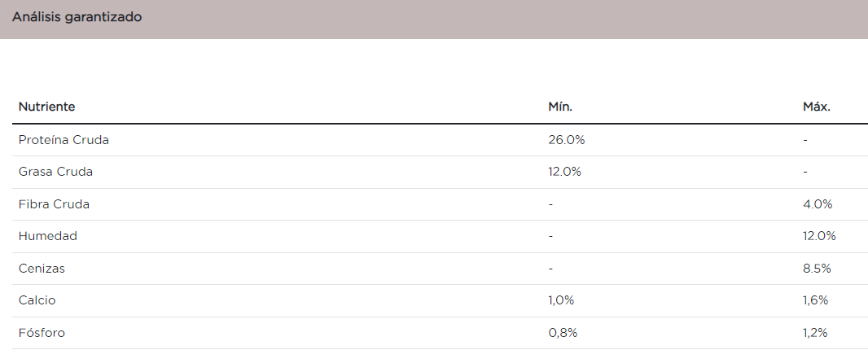The height and width of the screenshot is (363, 868).
Task: Click the Calcio 1,0% minimum value
Action: point(562,300)
